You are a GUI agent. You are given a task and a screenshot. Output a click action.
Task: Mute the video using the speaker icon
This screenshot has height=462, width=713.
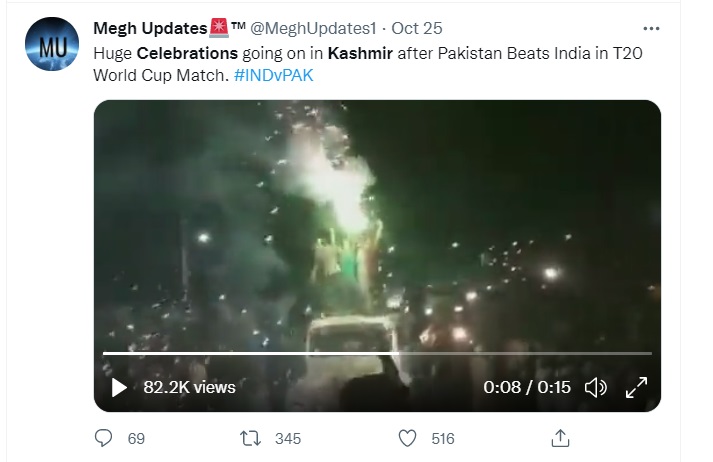[596, 387]
